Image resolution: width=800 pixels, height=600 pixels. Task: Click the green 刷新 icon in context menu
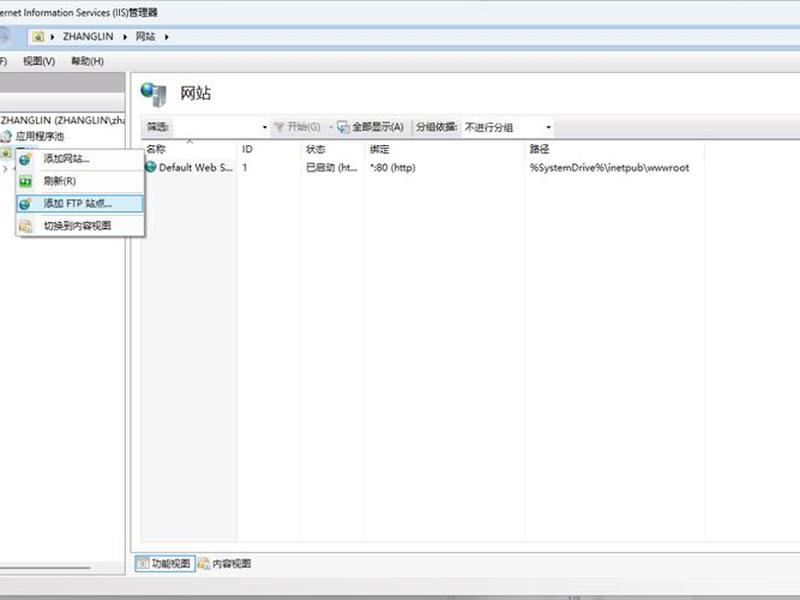[x=25, y=181]
